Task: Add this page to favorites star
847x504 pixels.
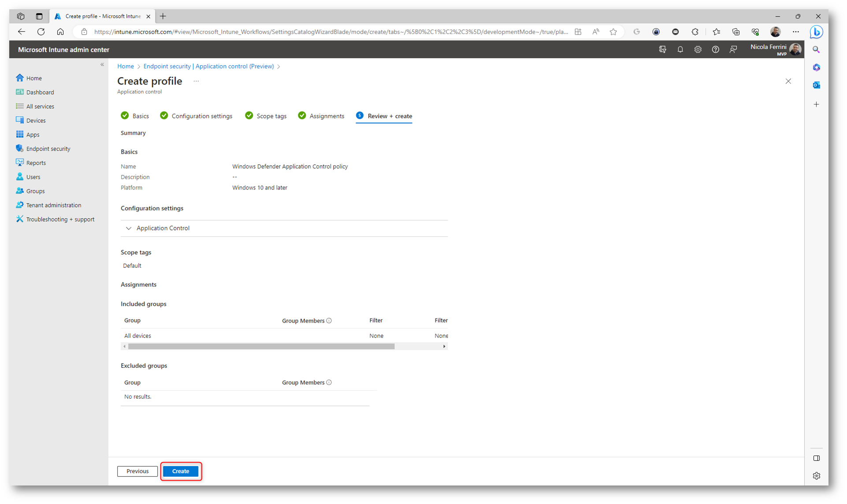Action: 613,32
